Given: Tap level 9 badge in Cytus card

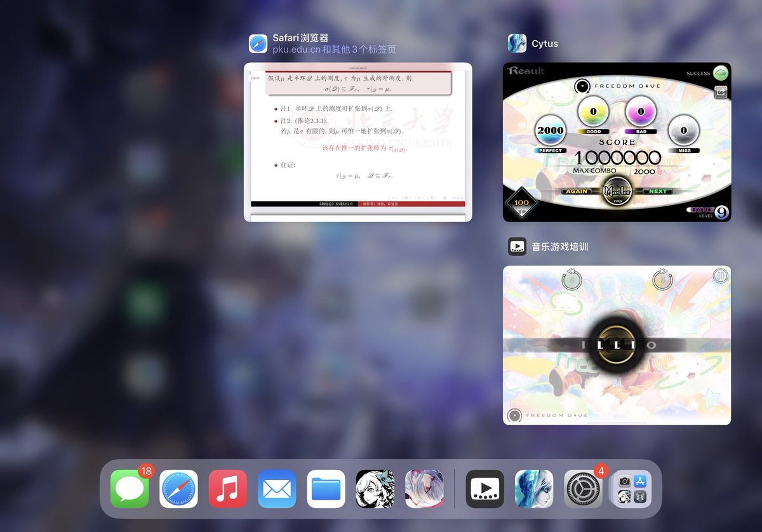Looking at the screenshot, I should pos(721,213).
